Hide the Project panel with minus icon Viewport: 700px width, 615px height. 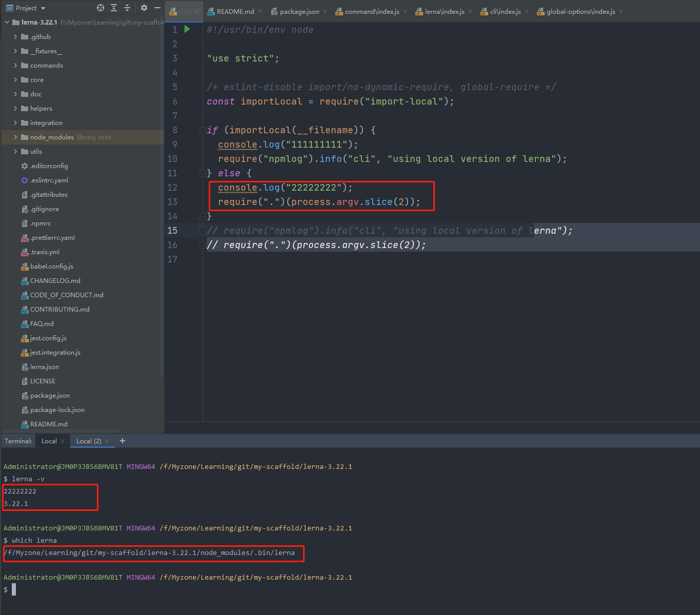(x=157, y=8)
